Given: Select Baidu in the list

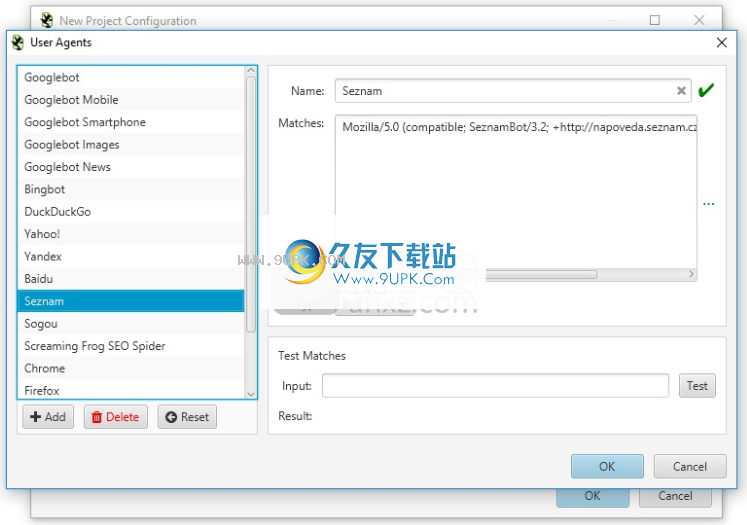Looking at the screenshot, I should click(x=131, y=279).
